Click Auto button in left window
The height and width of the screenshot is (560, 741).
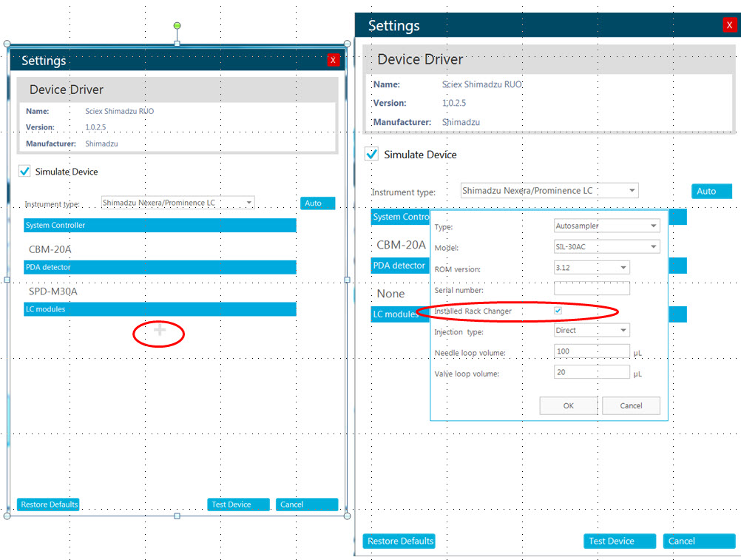317,203
